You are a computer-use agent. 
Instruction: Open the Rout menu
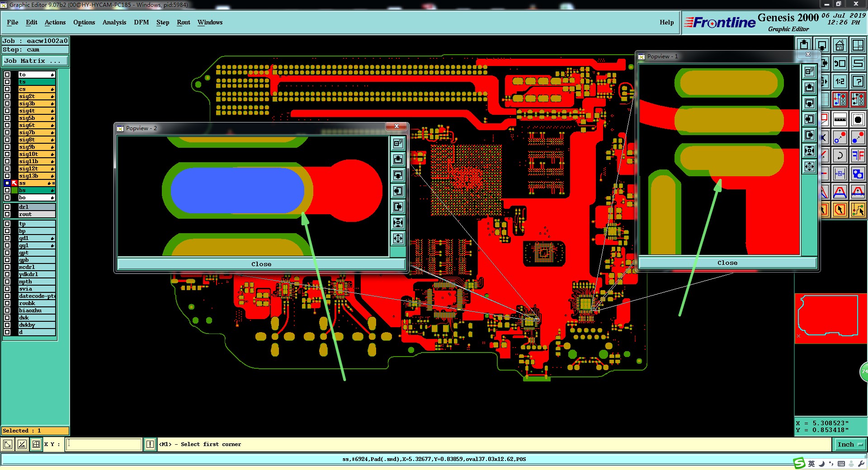pyautogui.click(x=184, y=22)
